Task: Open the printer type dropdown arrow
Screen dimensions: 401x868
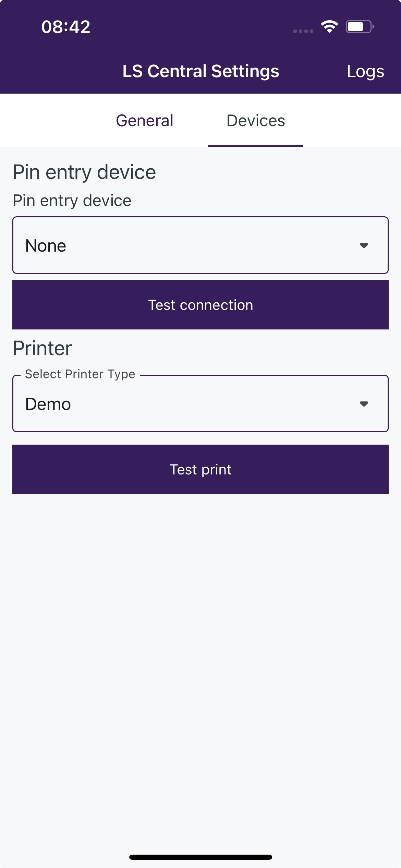Action: pyautogui.click(x=364, y=404)
